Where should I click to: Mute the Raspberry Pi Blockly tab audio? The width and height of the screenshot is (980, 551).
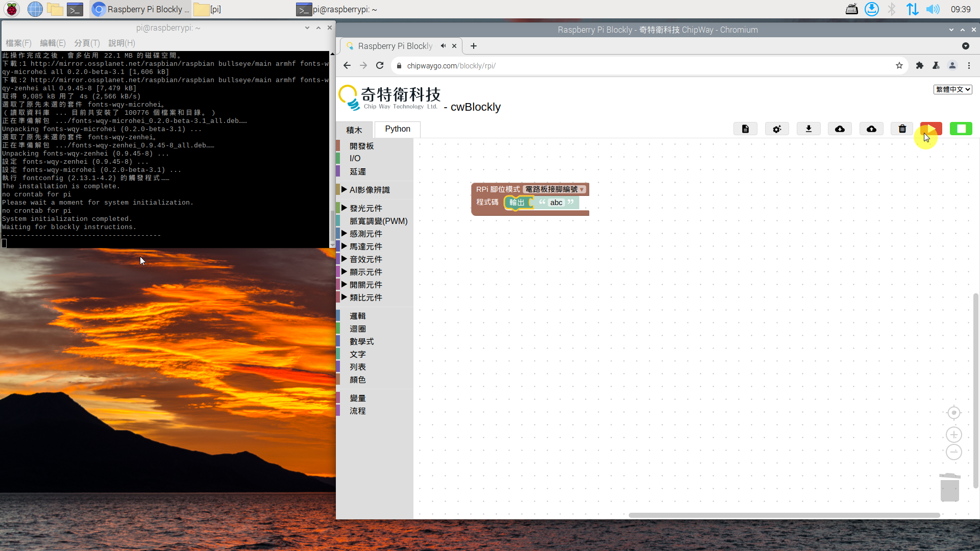[443, 46]
